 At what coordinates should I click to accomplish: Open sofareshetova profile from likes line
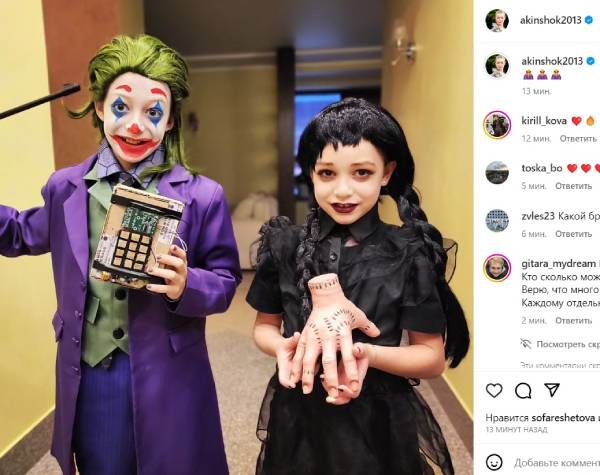pyautogui.click(x=562, y=417)
